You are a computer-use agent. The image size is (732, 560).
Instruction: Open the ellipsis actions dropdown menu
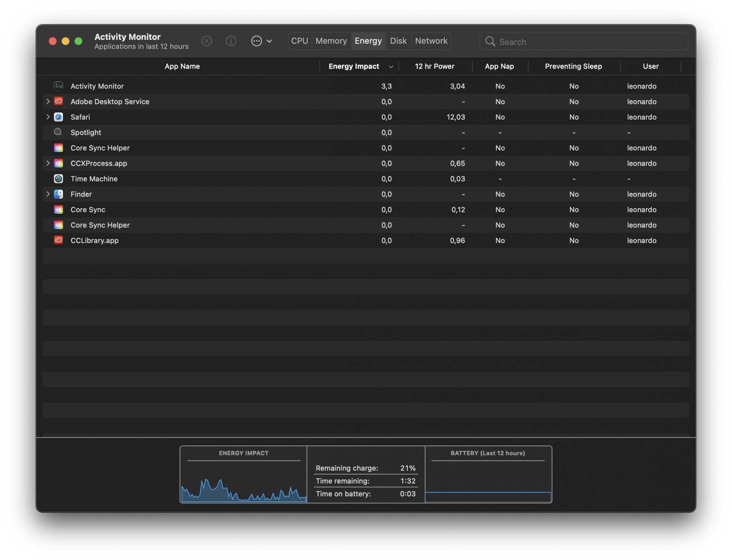(x=261, y=41)
